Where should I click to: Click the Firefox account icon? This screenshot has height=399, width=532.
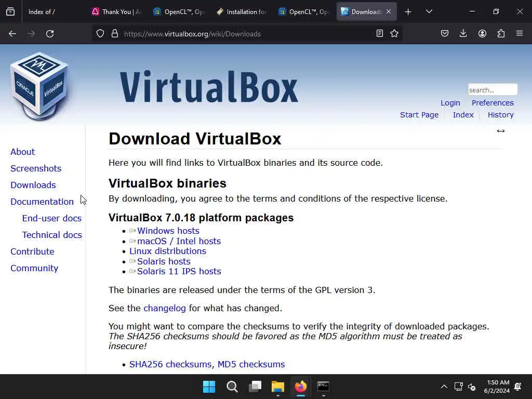(x=482, y=33)
